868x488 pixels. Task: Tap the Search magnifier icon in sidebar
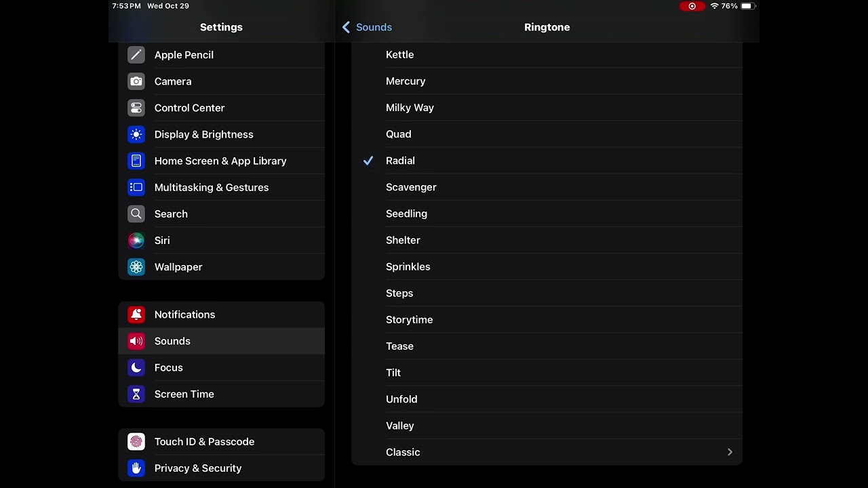(x=136, y=213)
